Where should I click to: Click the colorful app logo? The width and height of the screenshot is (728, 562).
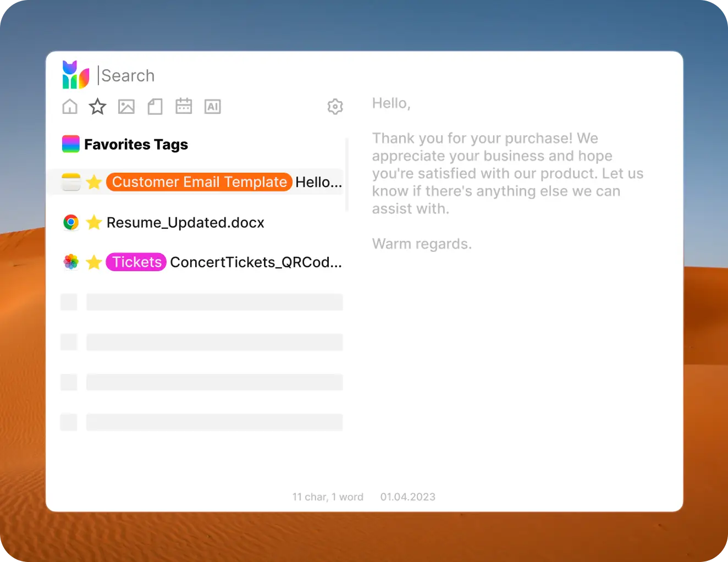[x=76, y=75]
